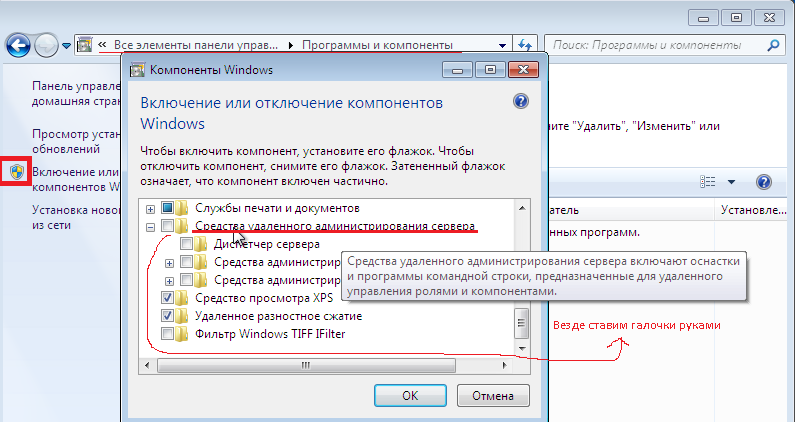Maximize the Компоненты Windows dialog
Viewport: 795px width, 422px height.
coord(490,70)
